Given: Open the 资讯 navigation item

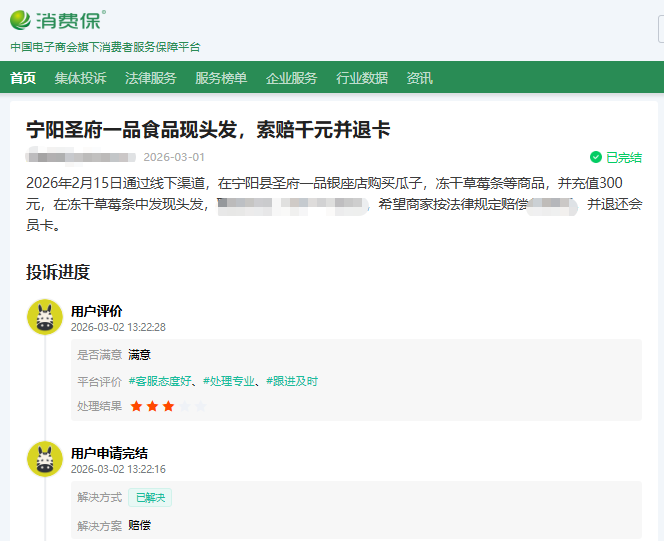Looking at the screenshot, I should point(419,78).
